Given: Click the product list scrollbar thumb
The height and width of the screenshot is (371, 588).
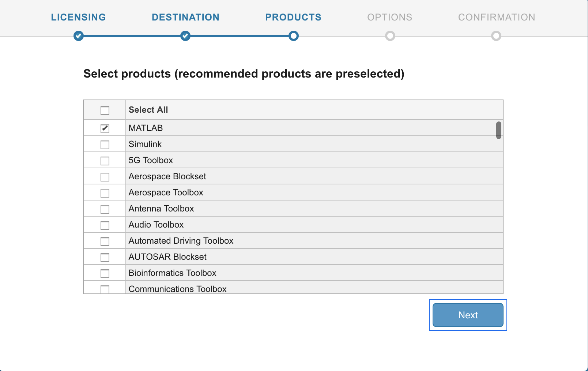Looking at the screenshot, I should coord(499,130).
